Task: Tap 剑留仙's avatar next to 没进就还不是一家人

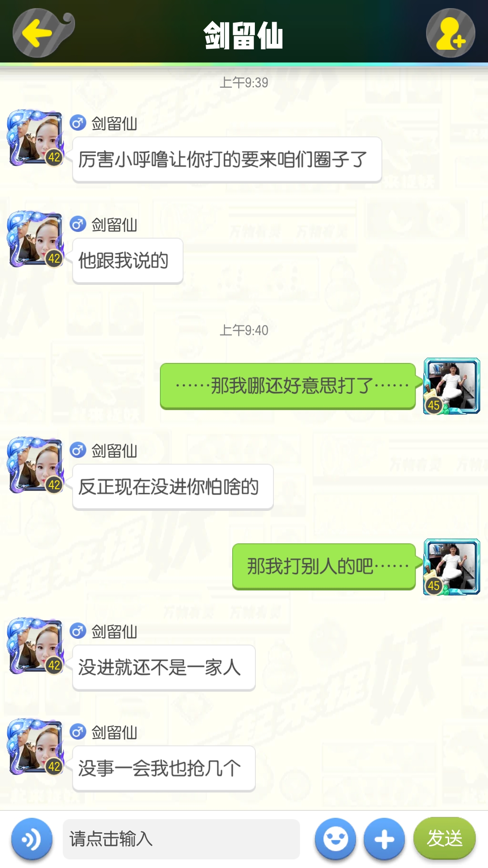Action: (36, 646)
